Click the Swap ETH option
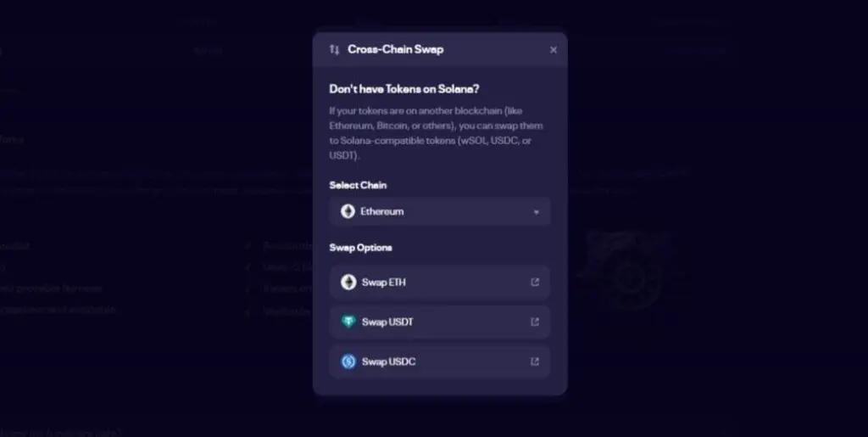The image size is (868, 437). (x=384, y=283)
